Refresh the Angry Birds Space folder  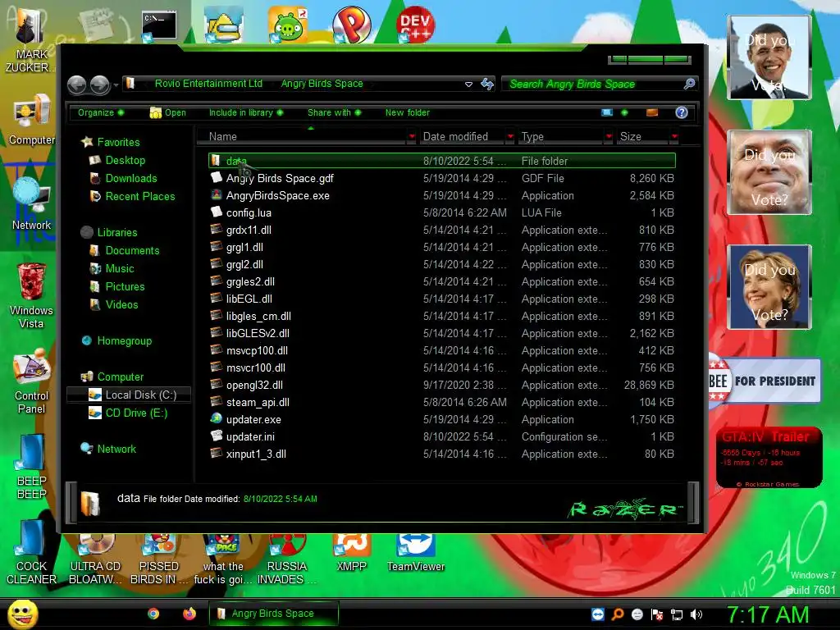coord(487,84)
